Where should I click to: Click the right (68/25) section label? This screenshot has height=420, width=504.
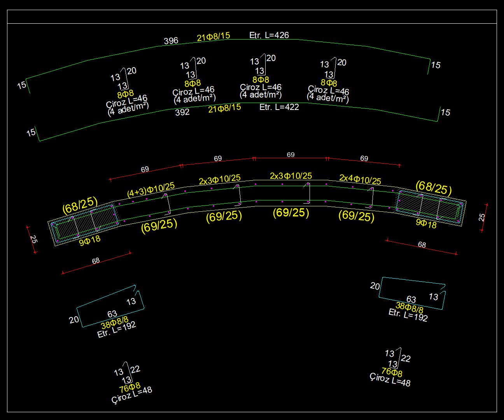(x=434, y=188)
